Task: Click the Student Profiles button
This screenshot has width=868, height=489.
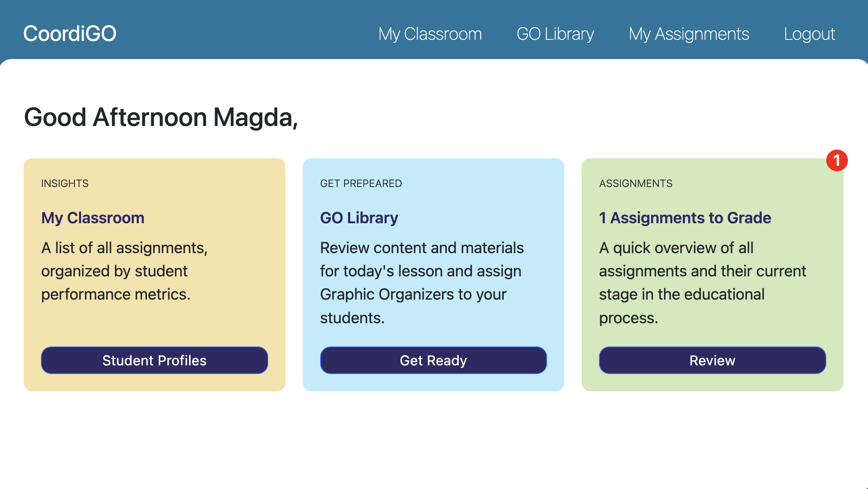Action: 154,360
